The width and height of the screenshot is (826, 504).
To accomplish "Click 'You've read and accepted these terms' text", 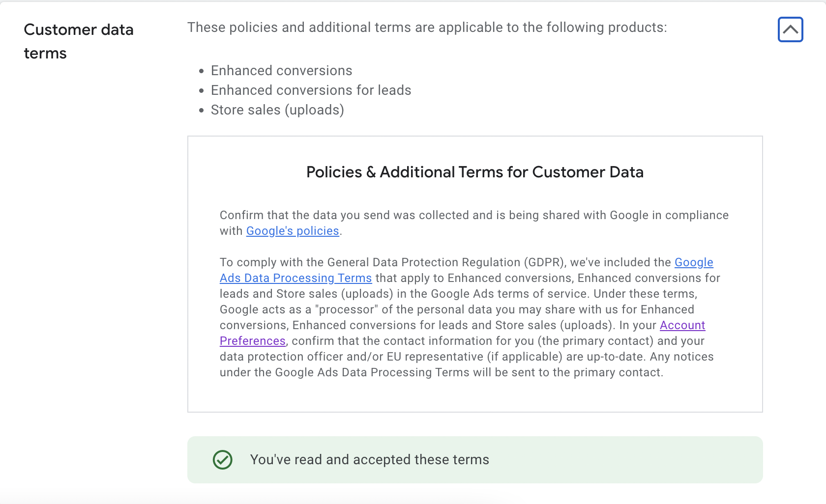I will 370,460.
